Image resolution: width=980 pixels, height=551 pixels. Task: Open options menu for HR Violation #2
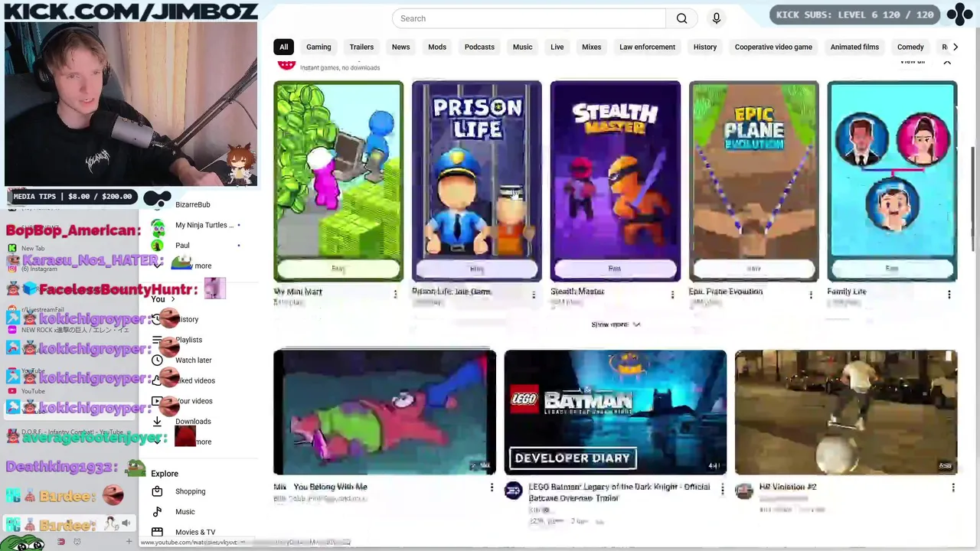(x=953, y=487)
